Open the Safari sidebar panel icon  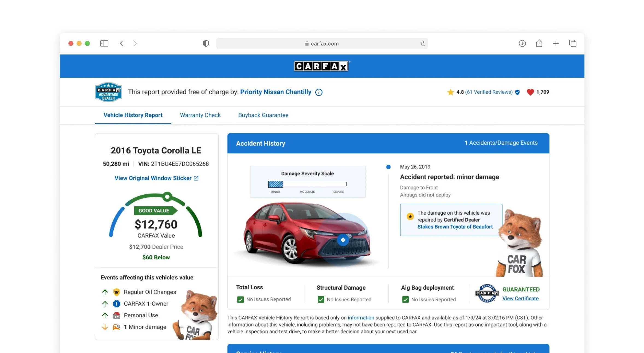point(104,43)
